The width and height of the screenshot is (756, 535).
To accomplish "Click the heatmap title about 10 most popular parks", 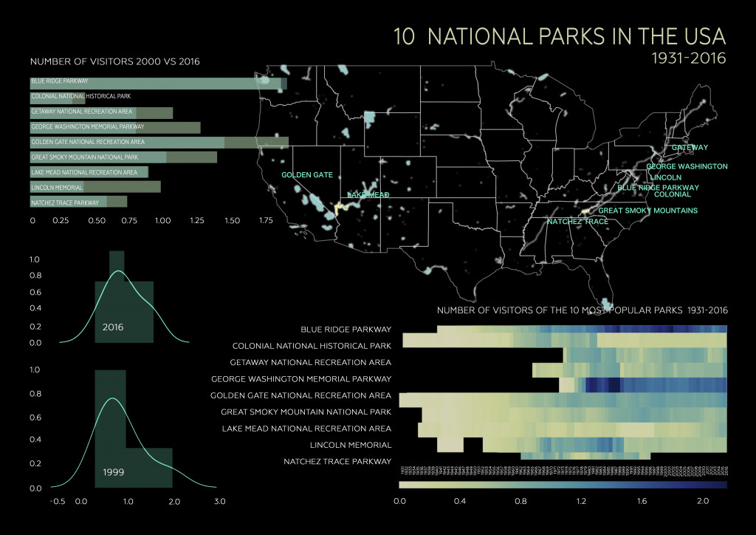I will pyautogui.click(x=582, y=310).
